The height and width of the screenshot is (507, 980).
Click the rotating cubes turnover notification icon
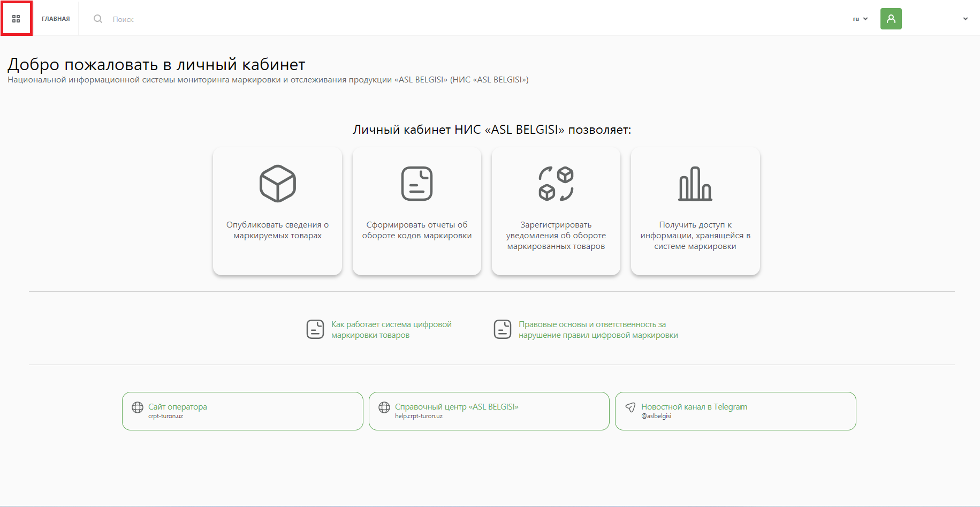[x=556, y=184]
